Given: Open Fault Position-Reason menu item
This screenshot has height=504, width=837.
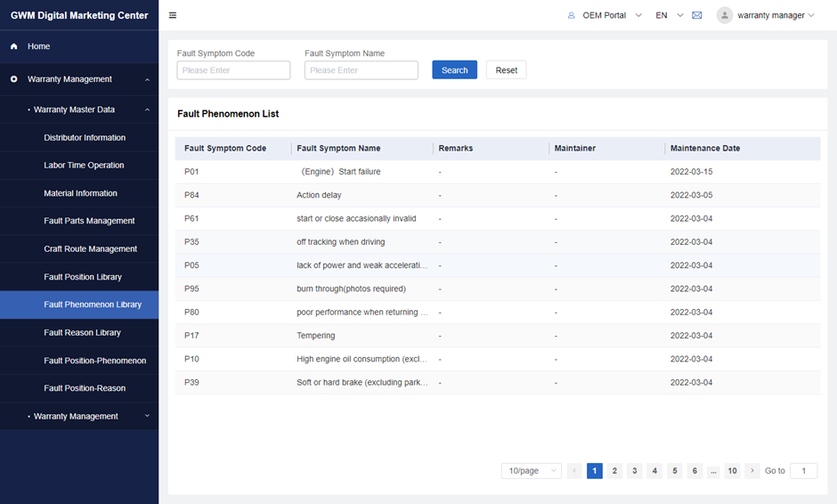Looking at the screenshot, I should pyautogui.click(x=79, y=388).
